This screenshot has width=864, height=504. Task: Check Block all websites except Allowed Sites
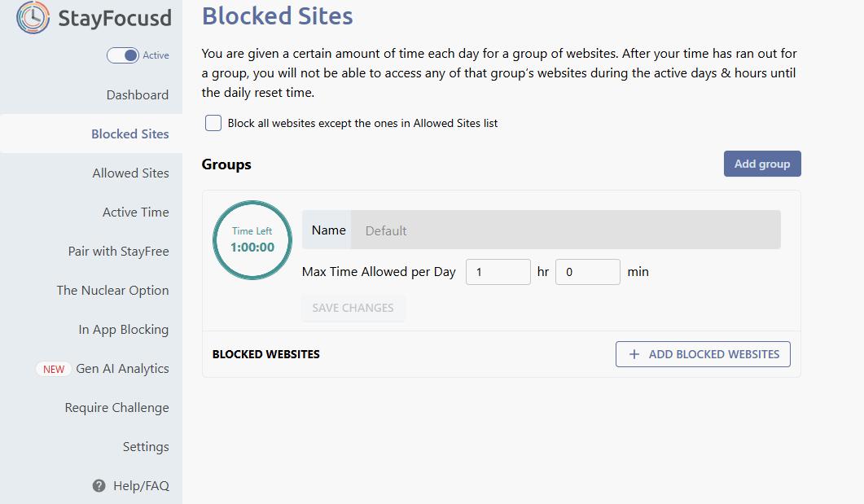pyautogui.click(x=213, y=123)
